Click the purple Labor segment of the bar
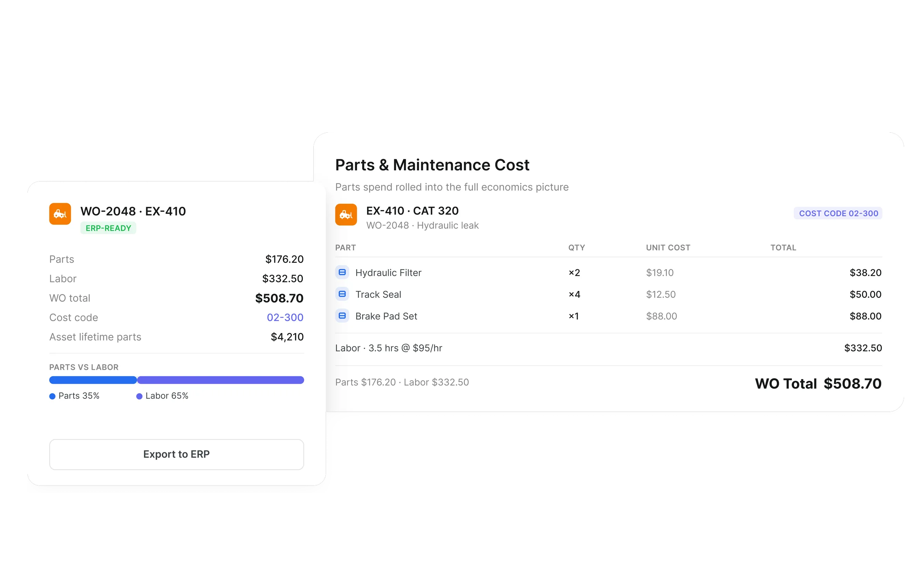This screenshot has width=913, height=588. [x=221, y=380]
